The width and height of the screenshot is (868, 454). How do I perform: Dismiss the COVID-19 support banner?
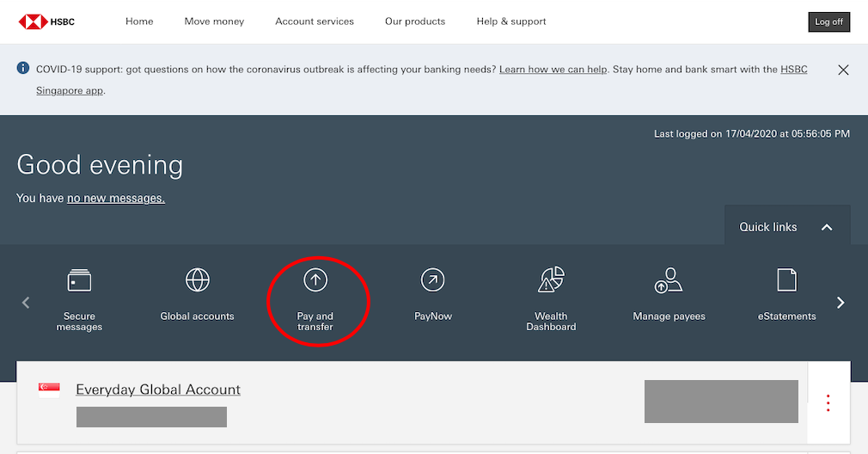pos(843,70)
